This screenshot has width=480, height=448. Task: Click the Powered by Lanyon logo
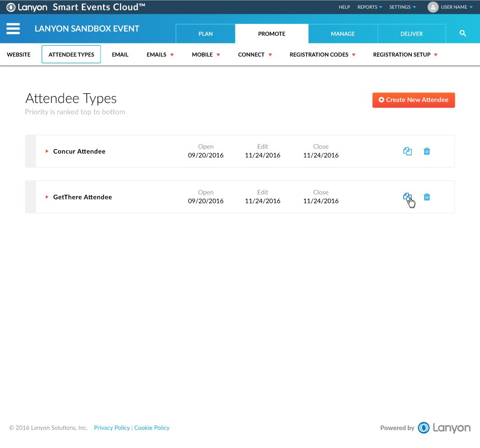444,427
